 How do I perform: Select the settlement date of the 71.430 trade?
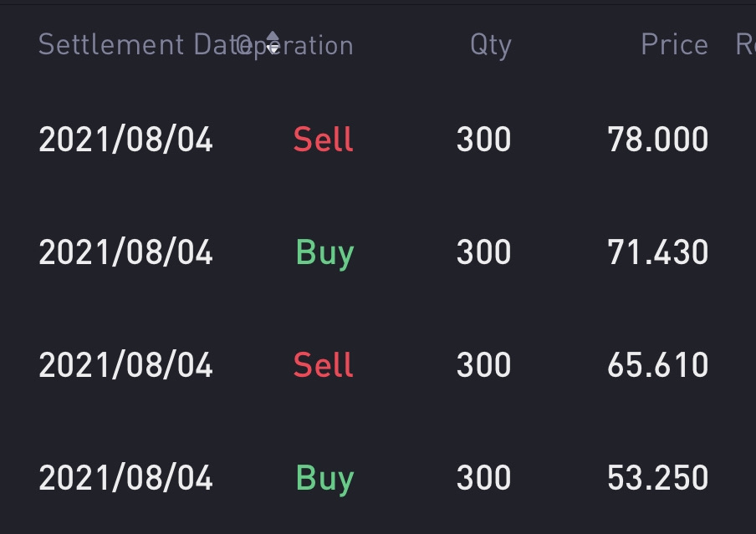tap(125, 252)
